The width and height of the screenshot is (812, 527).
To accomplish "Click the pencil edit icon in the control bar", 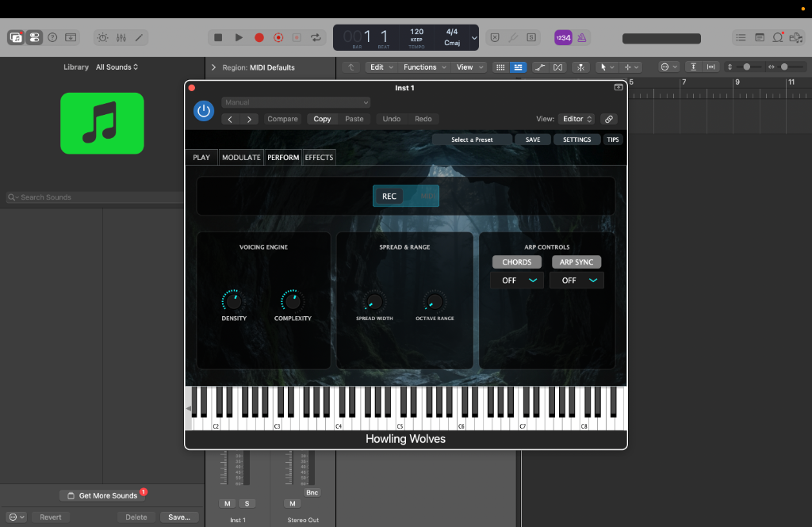I will (140, 37).
